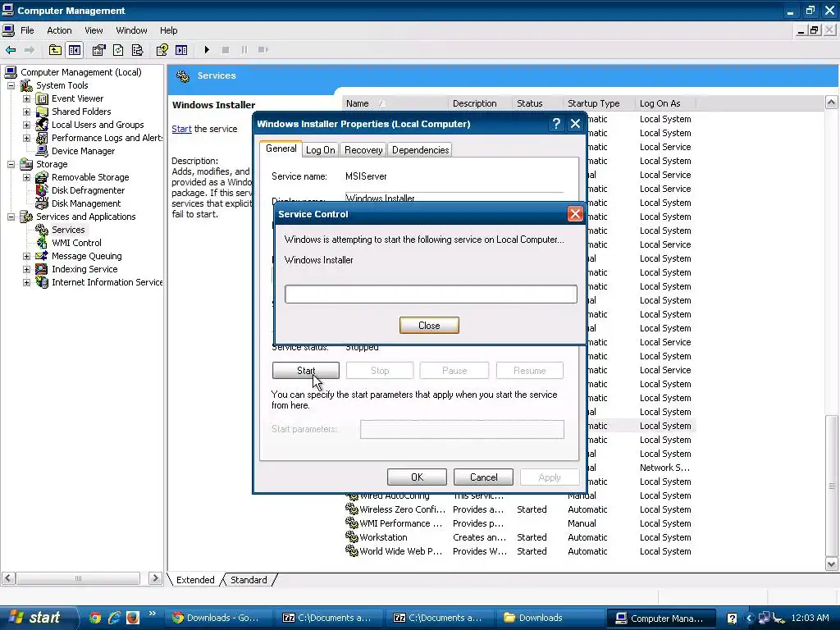The width and height of the screenshot is (840, 630).
Task: Select the Event Viewer tree icon
Action: click(42, 98)
